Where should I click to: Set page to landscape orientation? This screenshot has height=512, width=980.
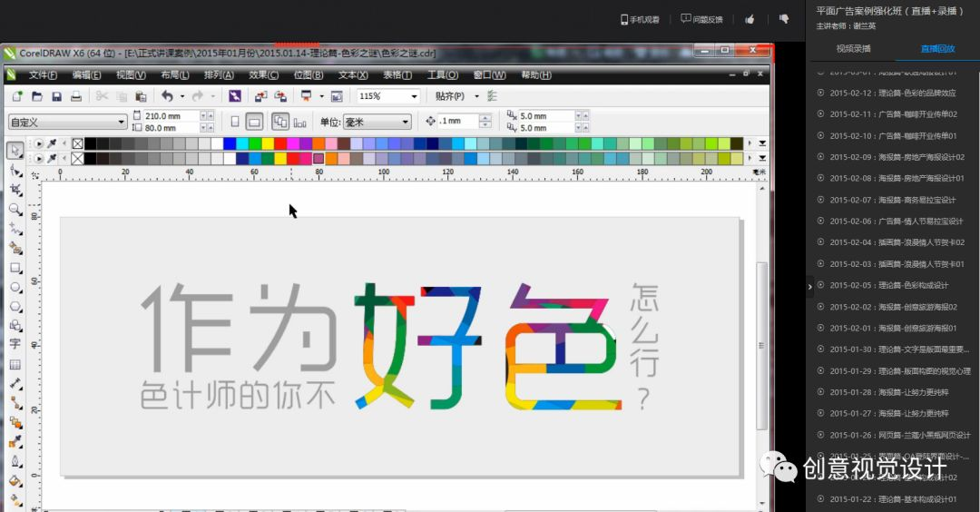coord(254,122)
